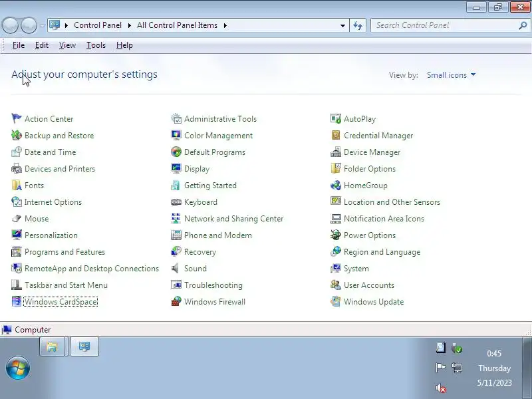This screenshot has width=532, height=399.
Task: Click the Internet Options globe icon
Action: tap(16, 202)
